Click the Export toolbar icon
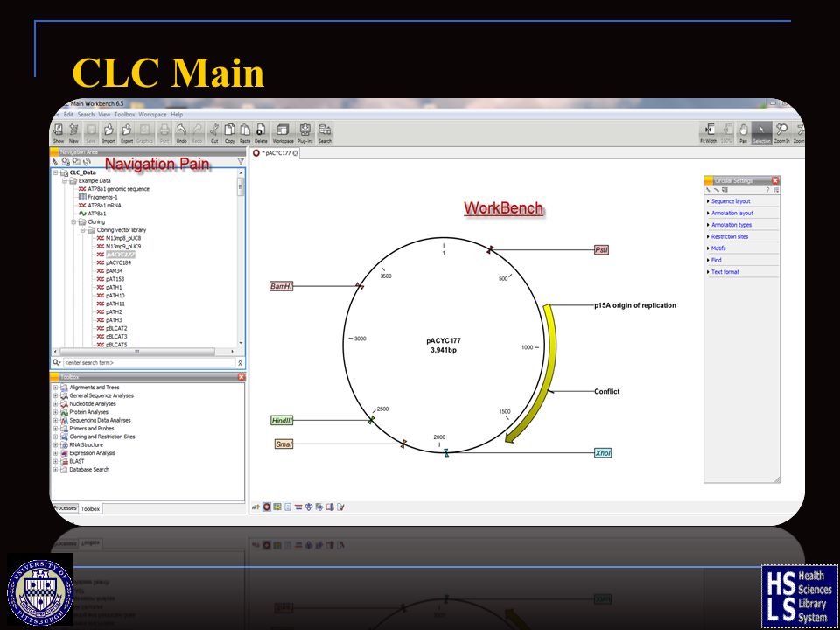840x630 pixels. (x=126, y=132)
